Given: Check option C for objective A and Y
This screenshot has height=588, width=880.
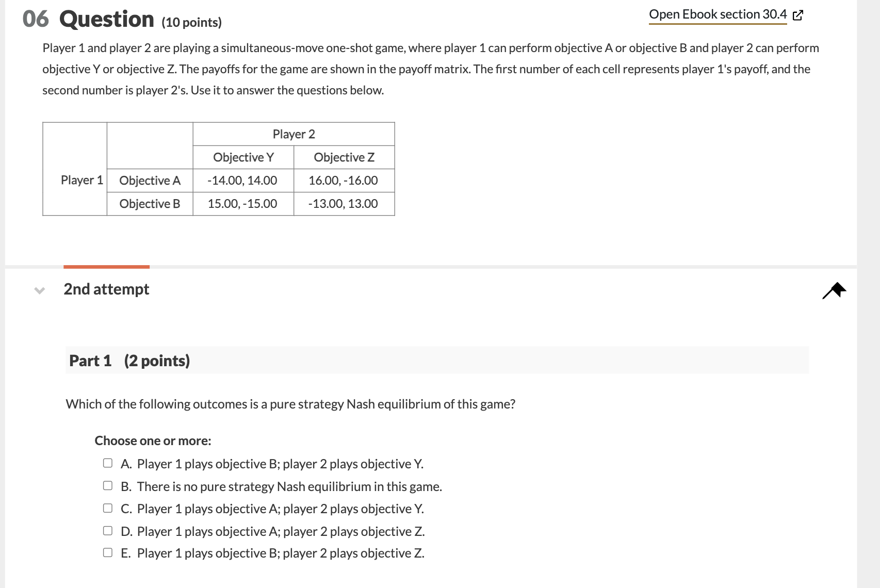Looking at the screenshot, I should [107, 508].
